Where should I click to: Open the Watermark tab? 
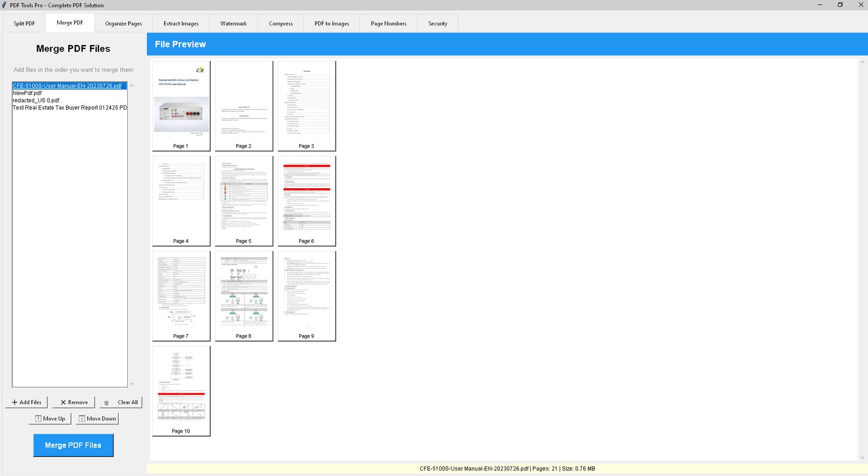tap(234, 24)
